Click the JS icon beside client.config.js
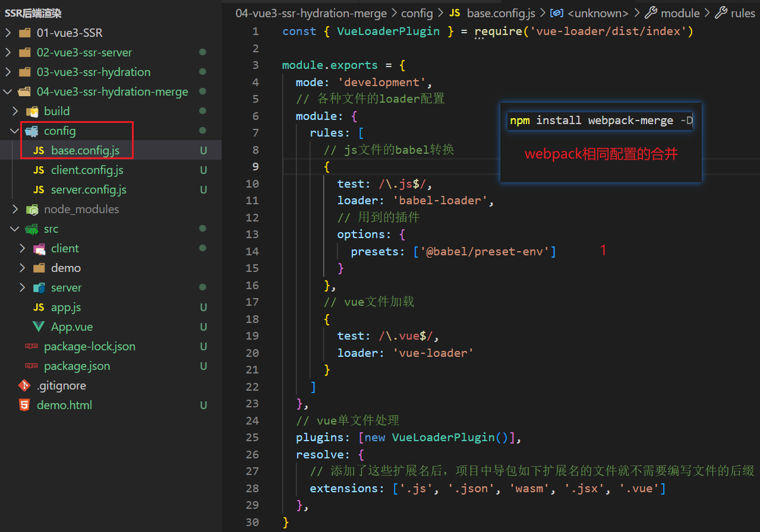 point(39,170)
